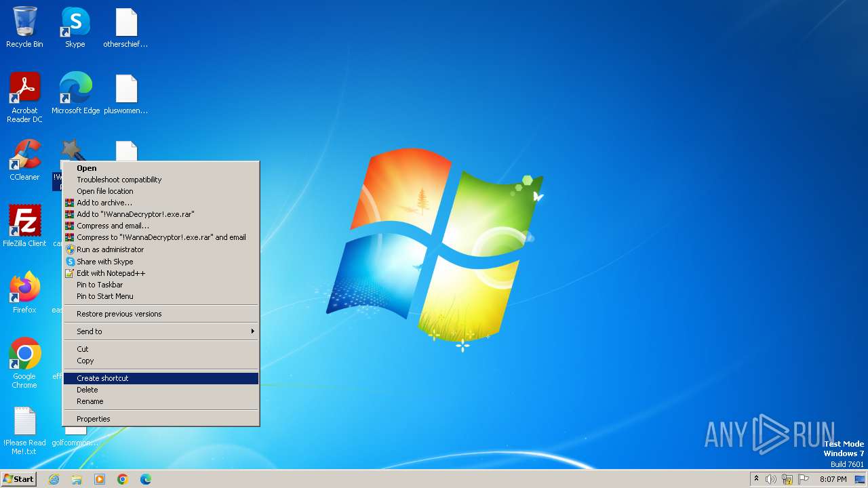Choose Edit with Notepad++

click(161, 273)
